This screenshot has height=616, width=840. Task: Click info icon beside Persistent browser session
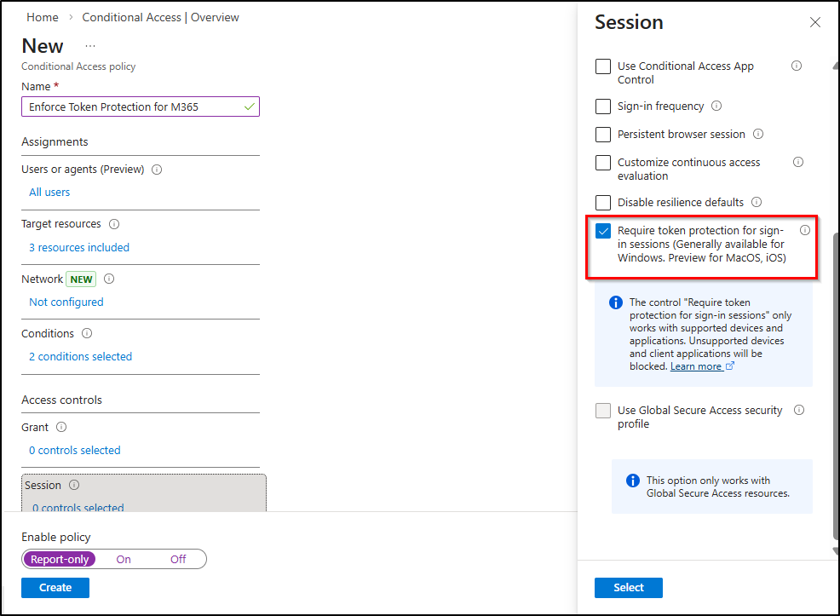pyautogui.click(x=758, y=134)
